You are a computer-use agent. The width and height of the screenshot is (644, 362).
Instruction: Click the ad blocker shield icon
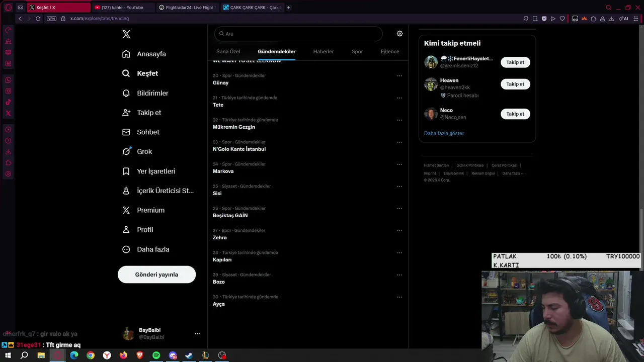pos(544,19)
